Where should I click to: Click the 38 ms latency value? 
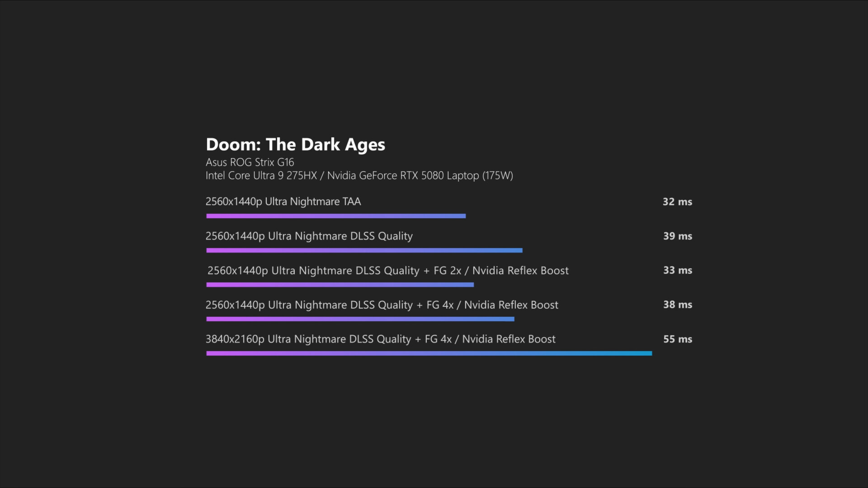pyautogui.click(x=677, y=305)
